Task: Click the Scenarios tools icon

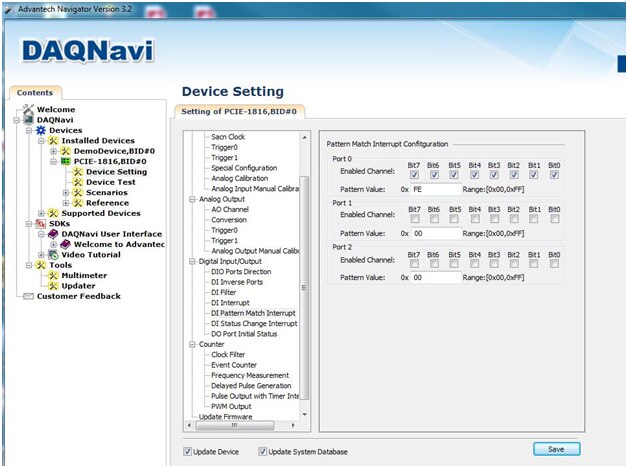Action: tap(78, 193)
